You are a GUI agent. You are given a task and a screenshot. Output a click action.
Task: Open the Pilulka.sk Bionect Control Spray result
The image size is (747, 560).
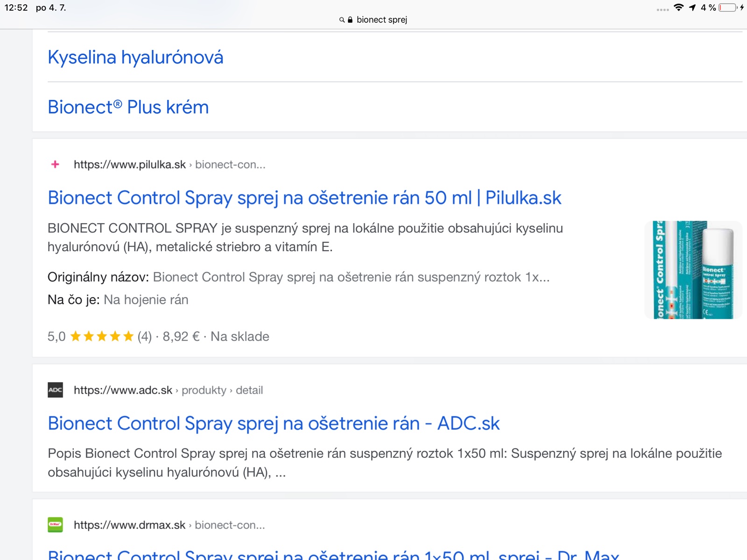click(x=304, y=198)
